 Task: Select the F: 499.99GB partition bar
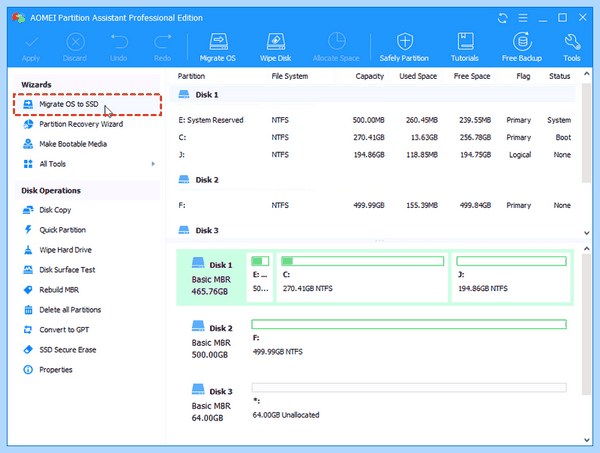tap(409, 324)
